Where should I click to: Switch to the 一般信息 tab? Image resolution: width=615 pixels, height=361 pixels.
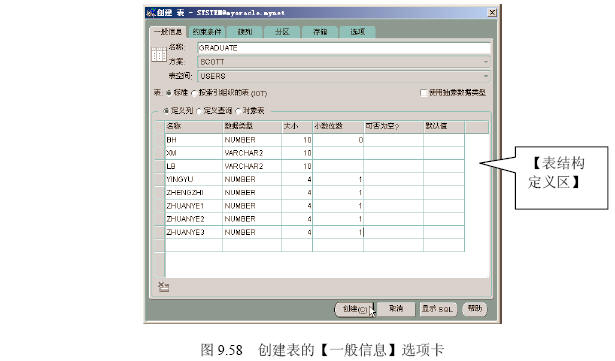tap(168, 32)
